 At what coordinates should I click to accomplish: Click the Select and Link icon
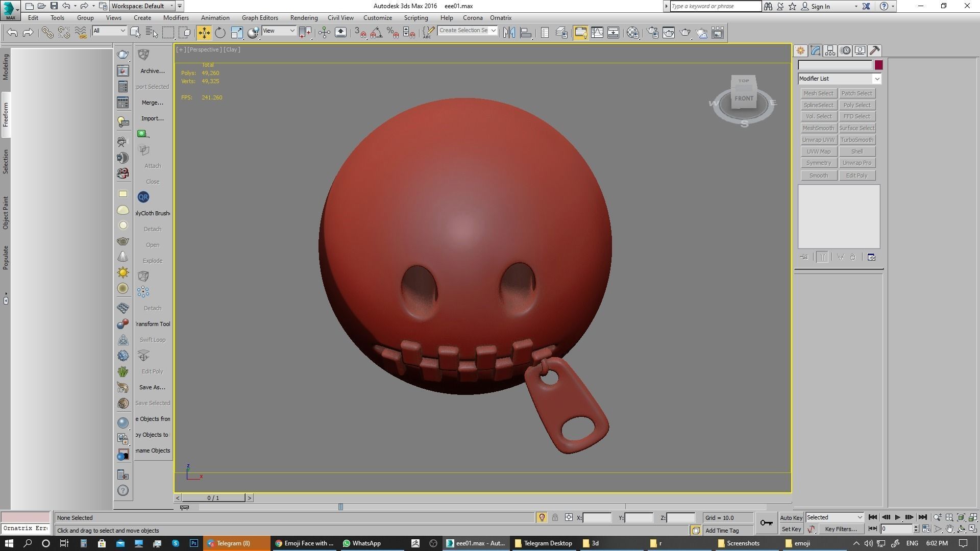click(47, 33)
